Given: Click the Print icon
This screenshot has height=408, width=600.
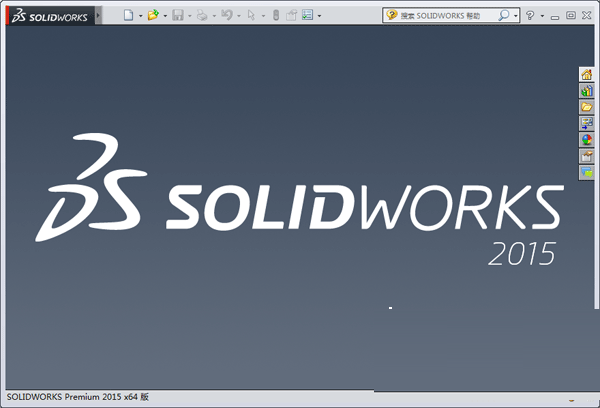Looking at the screenshot, I should [x=202, y=15].
